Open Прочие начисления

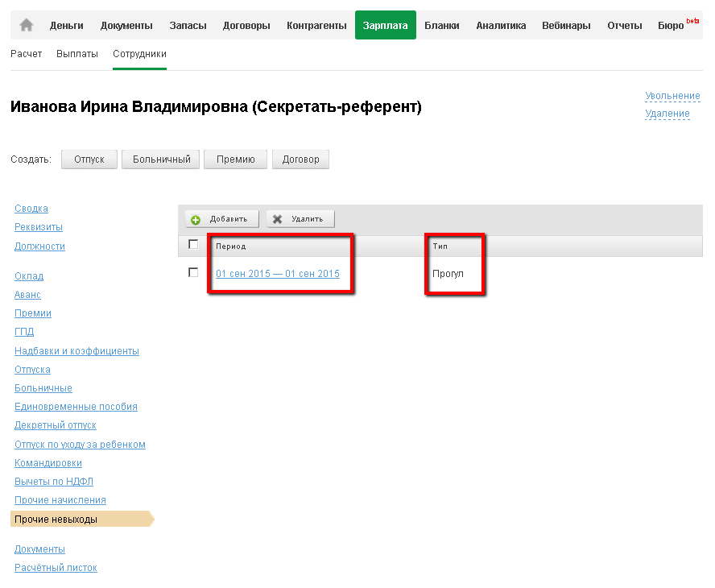60,500
